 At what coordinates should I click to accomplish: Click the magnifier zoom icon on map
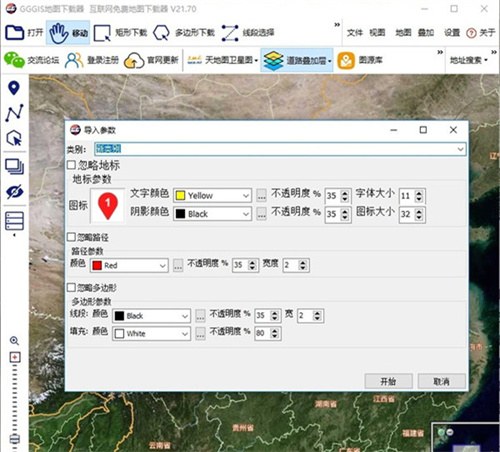pos(14,341)
